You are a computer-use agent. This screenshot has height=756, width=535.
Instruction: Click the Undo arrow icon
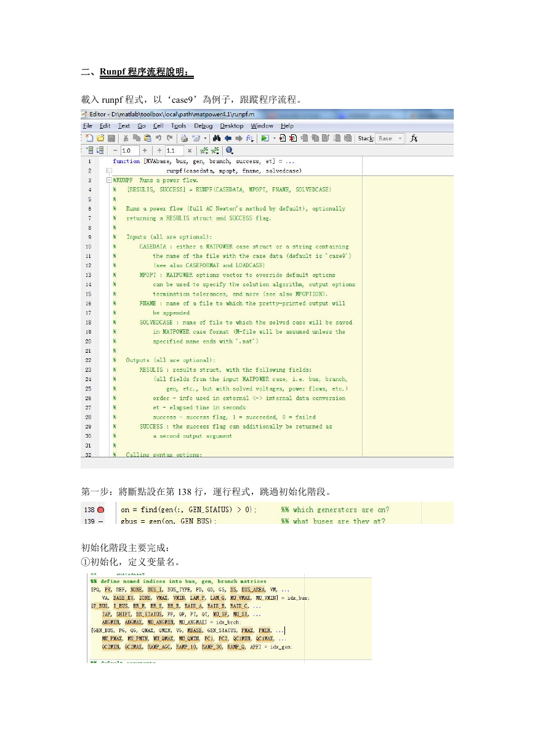coord(158,139)
